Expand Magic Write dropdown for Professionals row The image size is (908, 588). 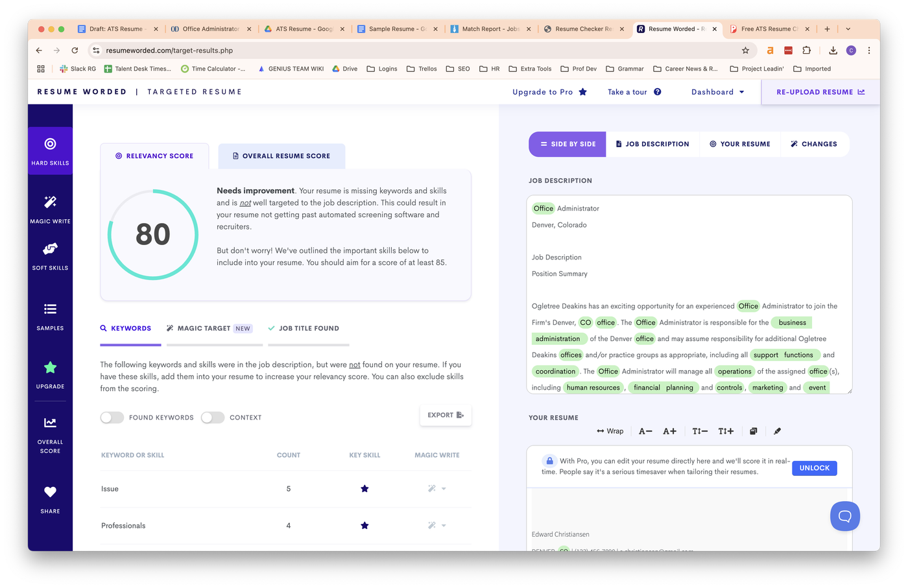(444, 526)
